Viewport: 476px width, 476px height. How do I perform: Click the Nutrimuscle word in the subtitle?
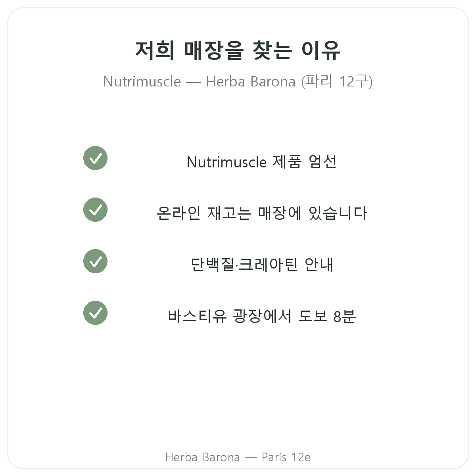(x=142, y=81)
